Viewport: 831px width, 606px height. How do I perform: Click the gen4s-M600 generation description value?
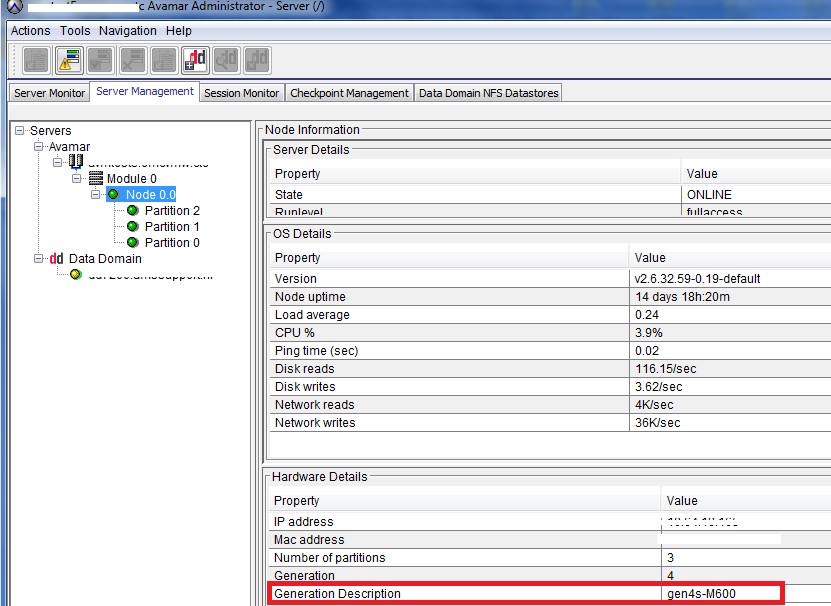(x=701, y=594)
